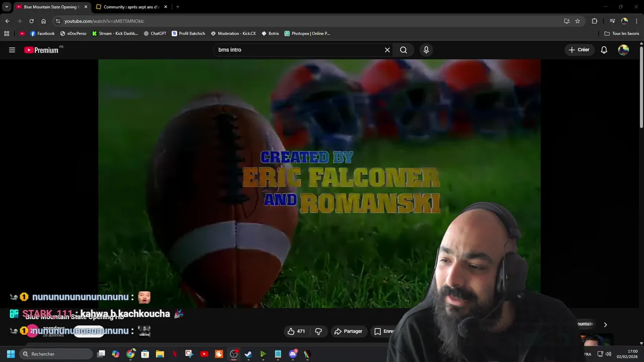Open Crunchyroll from the taskbar
This screenshot has height=362, width=644.
(x=219, y=354)
